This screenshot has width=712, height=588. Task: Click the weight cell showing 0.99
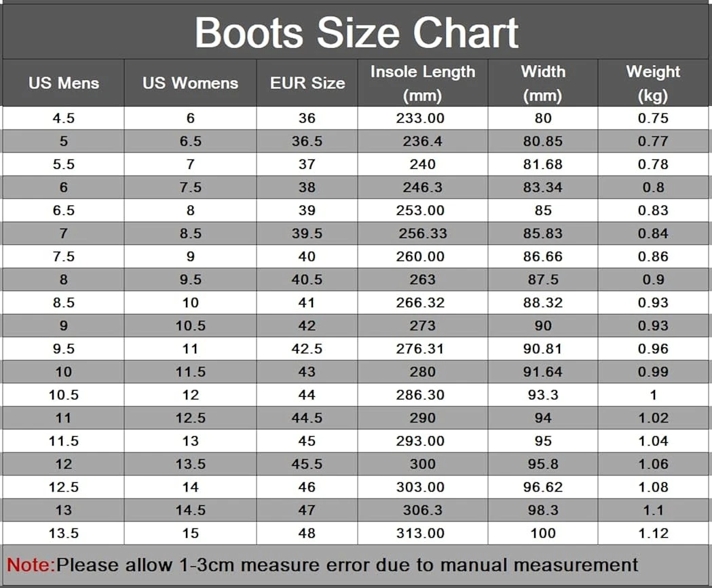653,372
